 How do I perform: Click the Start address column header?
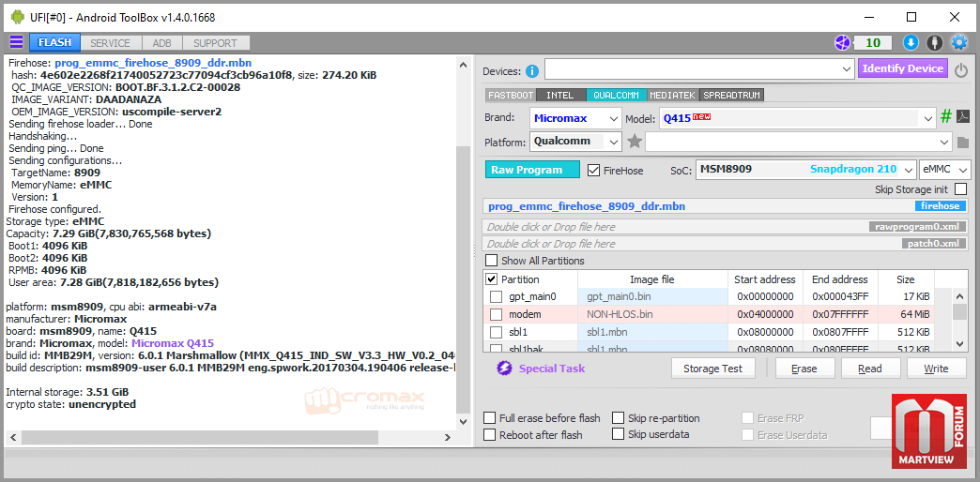(765, 279)
